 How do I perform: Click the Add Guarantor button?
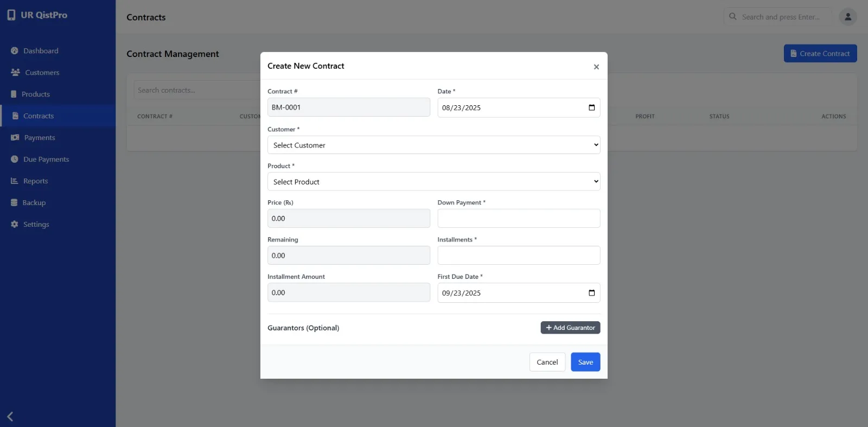570,328
